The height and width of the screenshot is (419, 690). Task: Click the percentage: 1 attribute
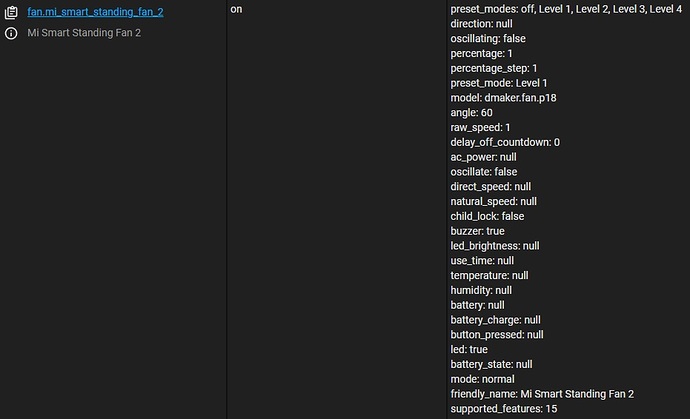coord(481,54)
